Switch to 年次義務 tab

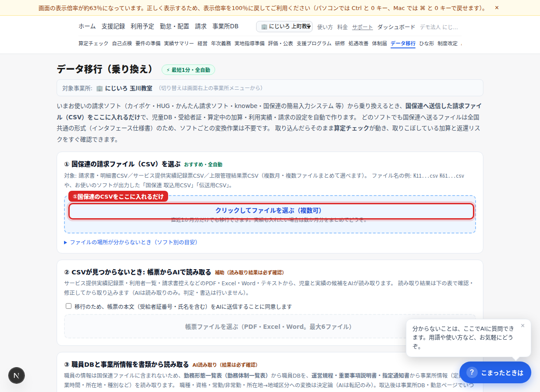(x=221, y=44)
